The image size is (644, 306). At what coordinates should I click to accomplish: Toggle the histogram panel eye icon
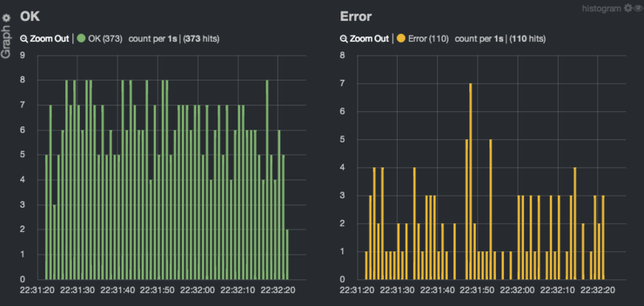point(638,8)
